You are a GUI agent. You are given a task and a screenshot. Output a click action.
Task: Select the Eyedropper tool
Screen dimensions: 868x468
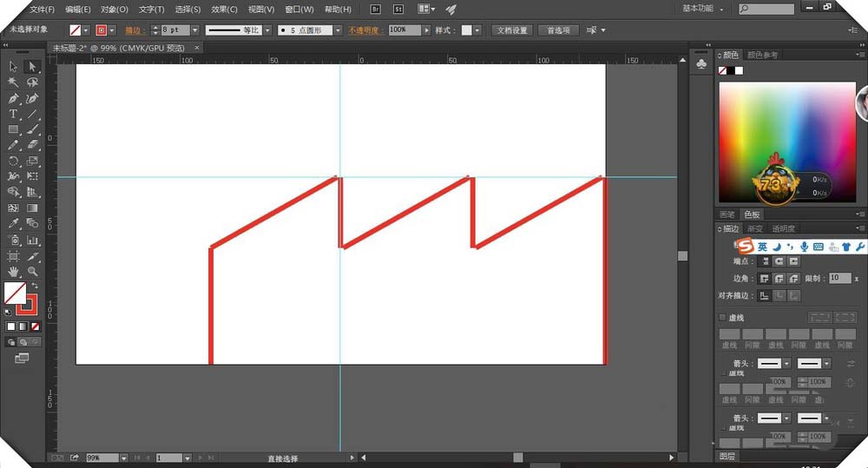click(13, 223)
